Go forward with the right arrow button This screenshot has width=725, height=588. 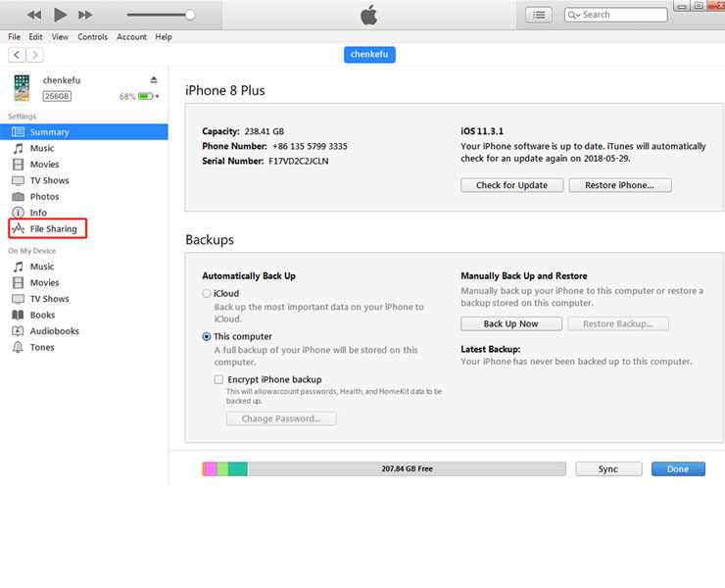click(x=34, y=55)
